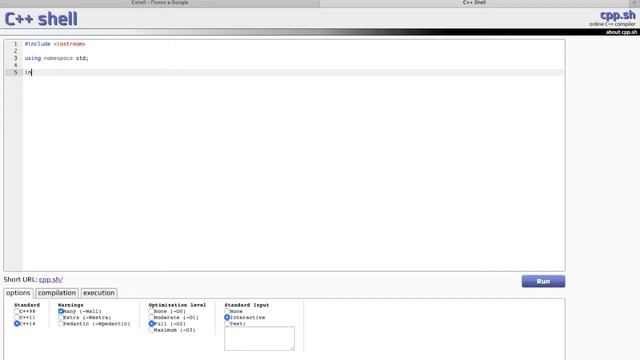Image resolution: width=640 pixels, height=360 pixels.
Task: Switch to the C++ Shell browser tab
Action: [474, 3]
